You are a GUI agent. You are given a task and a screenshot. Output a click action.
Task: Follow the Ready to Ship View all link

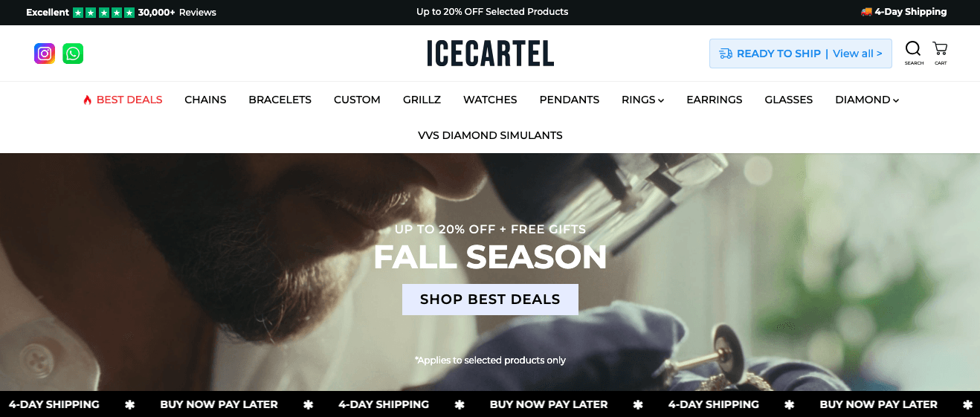pos(857,54)
